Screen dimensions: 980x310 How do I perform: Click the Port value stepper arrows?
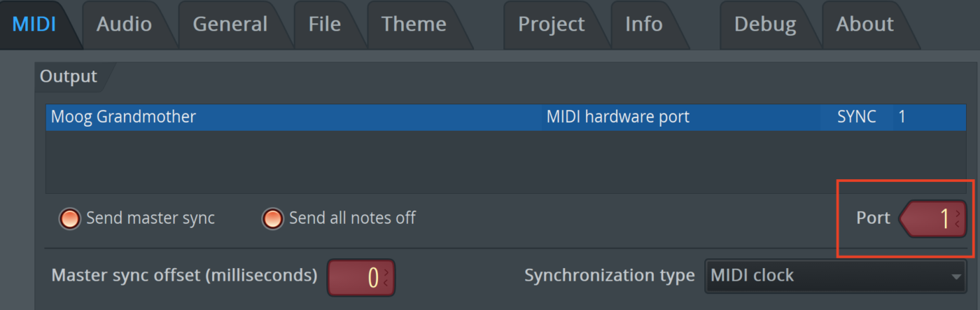tap(958, 219)
